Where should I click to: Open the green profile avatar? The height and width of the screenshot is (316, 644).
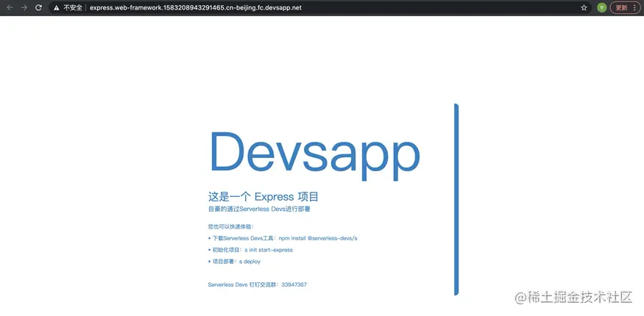(x=602, y=8)
